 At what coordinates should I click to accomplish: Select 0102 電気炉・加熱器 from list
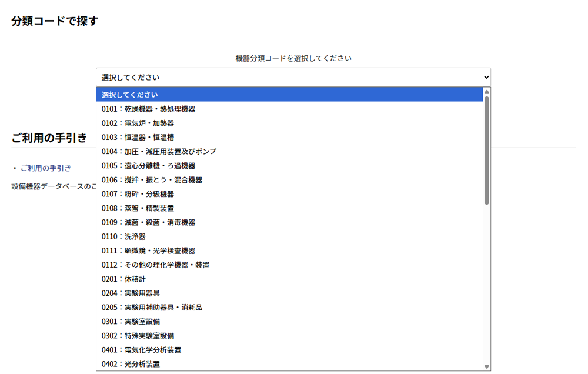(x=289, y=123)
